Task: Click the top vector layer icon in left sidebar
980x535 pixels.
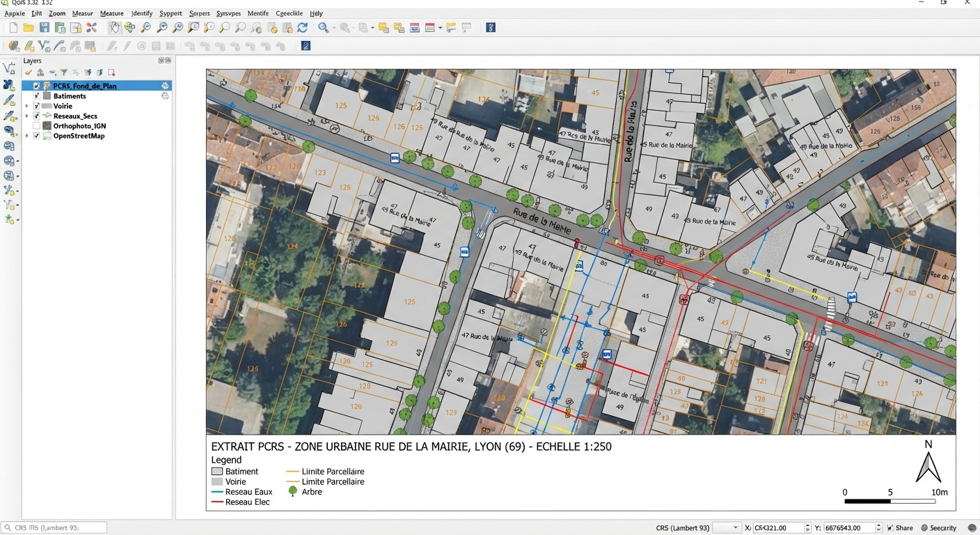Action: tap(9, 68)
